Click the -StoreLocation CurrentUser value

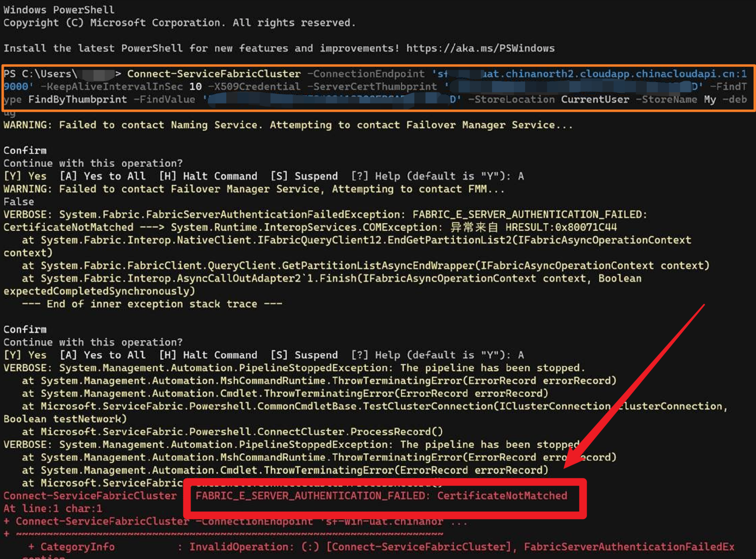pyautogui.click(x=595, y=100)
